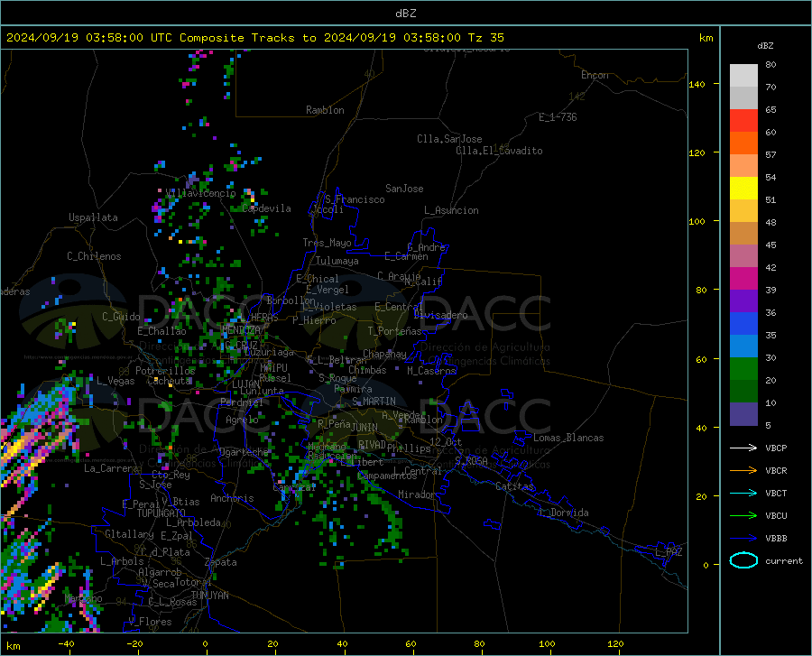The image size is (812, 656).
Task: Click the Uspallata label on map
Action: (x=93, y=217)
